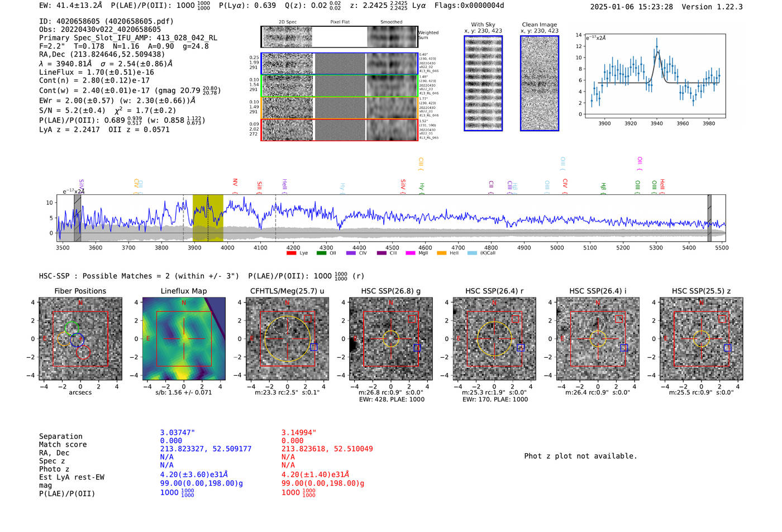
Task: Click the Primary Spec_Slot_IFU_AMP line
Action: (128, 38)
